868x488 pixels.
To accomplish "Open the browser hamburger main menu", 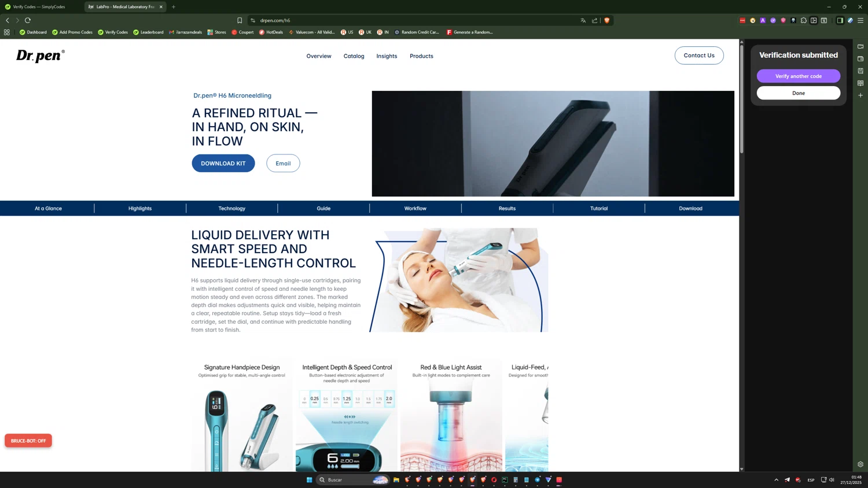I will tap(860, 20).
